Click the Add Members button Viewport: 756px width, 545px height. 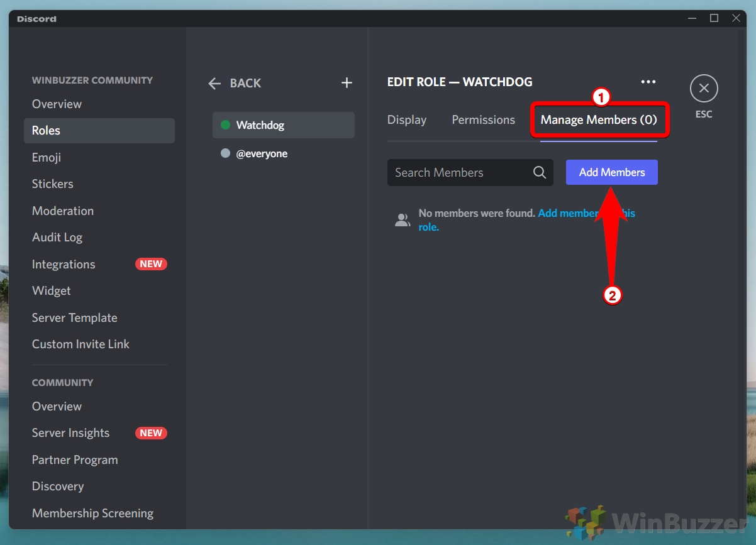tap(612, 172)
